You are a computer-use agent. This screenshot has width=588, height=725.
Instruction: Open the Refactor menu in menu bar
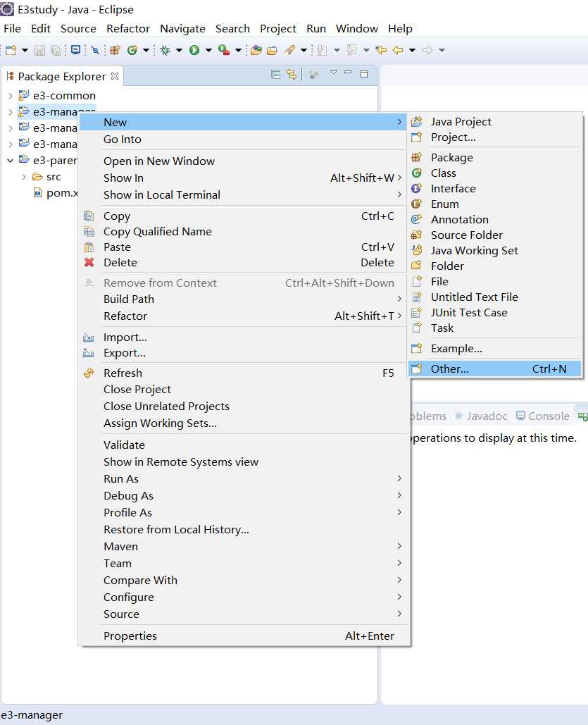(x=128, y=29)
